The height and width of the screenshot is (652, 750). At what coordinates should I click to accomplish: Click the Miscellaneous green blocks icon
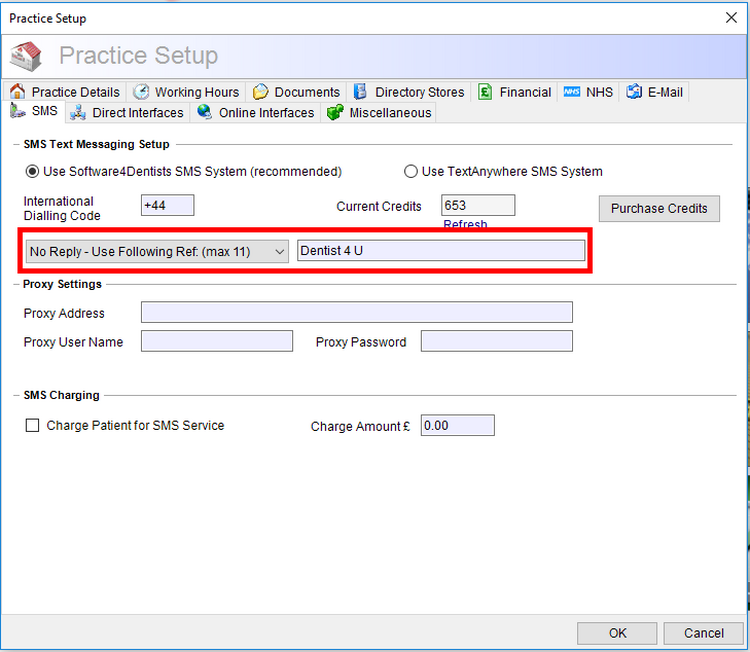click(x=335, y=112)
